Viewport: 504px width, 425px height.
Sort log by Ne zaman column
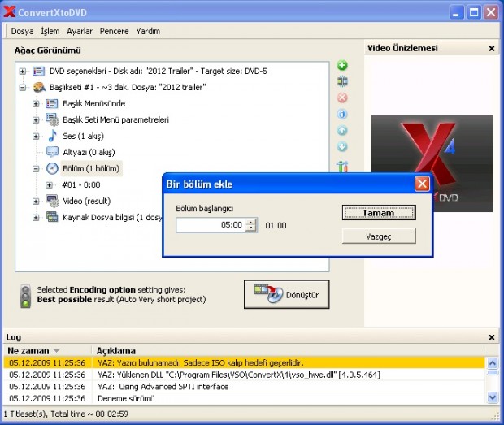(x=47, y=350)
